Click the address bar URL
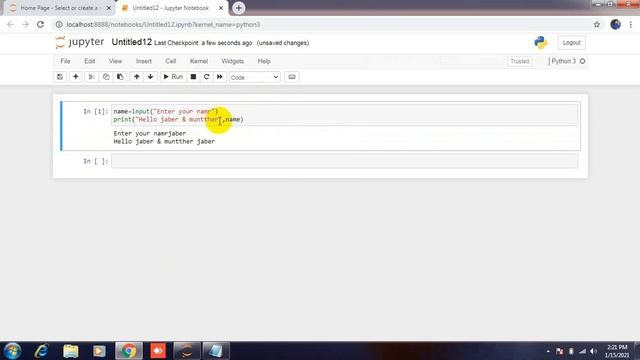This screenshot has width=640, height=360. (x=163, y=24)
